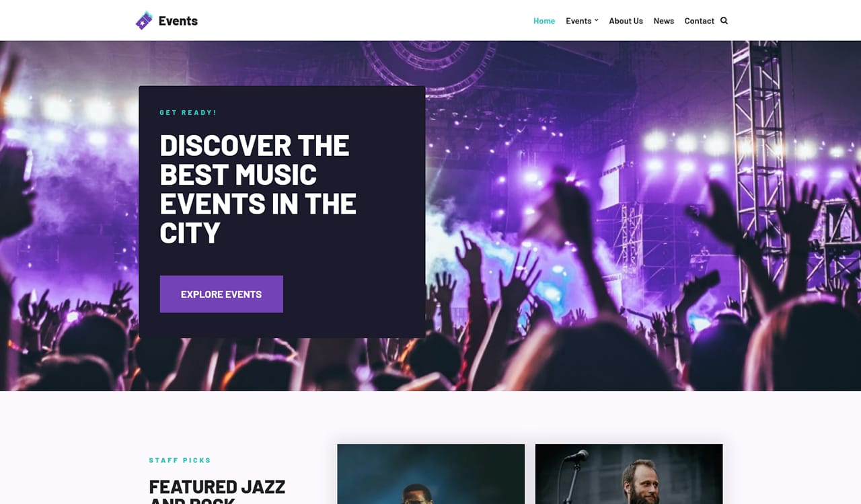Open the thumbnail of musician wearing glasses

click(431, 474)
